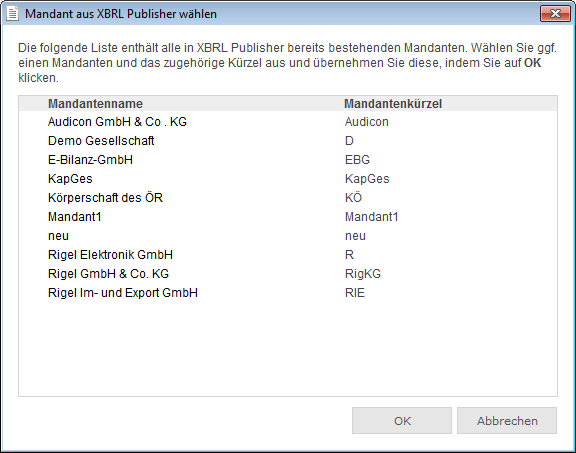Select client Rigel Im- und Export GmbH
The height and width of the screenshot is (453, 576).
coord(123,293)
